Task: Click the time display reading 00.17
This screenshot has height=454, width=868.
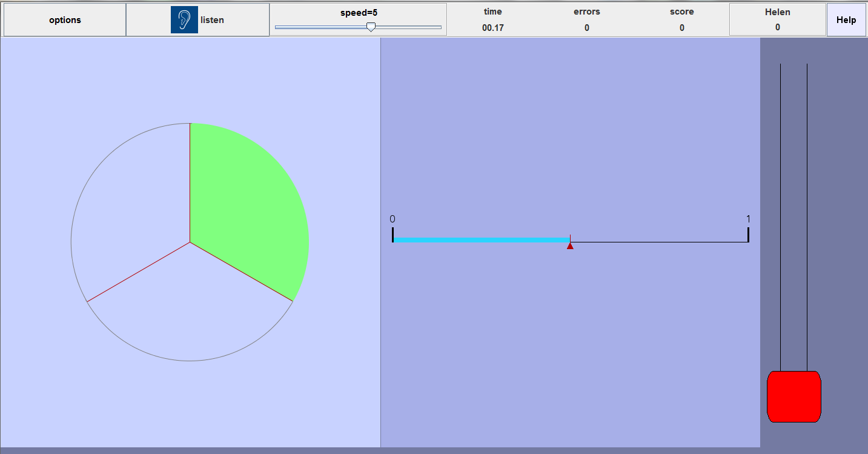Action: [x=492, y=27]
